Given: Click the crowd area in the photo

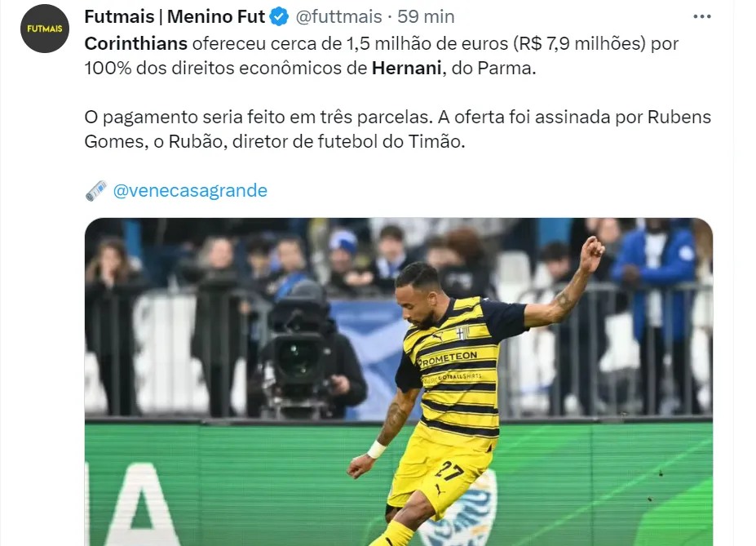Looking at the screenshot, I should (399, 270).
